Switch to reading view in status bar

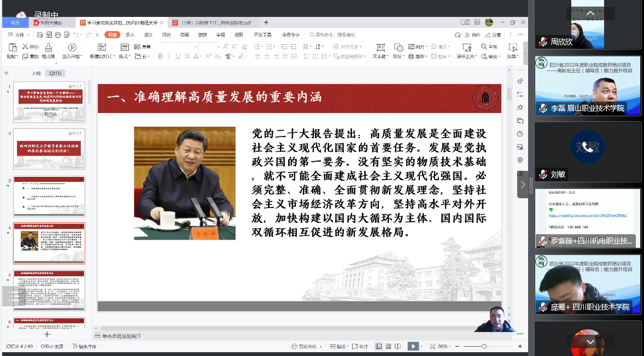click(397, 346)
